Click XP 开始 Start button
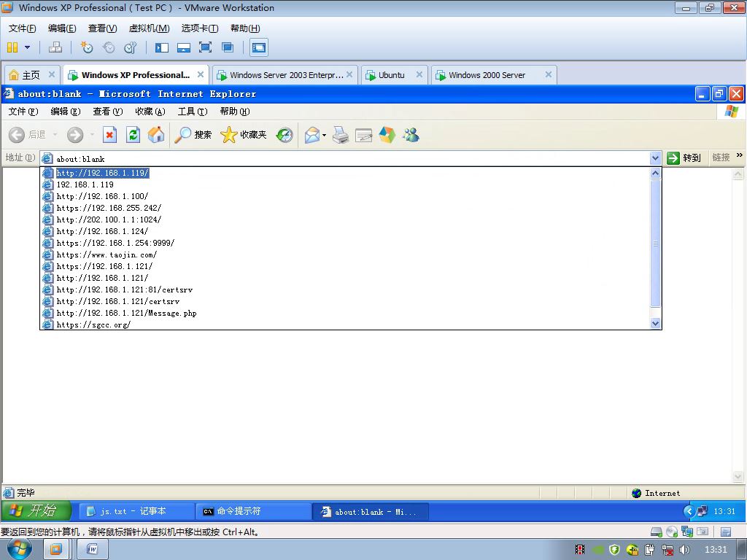Viewport: 747px width, 560px height. tap(36, 511)
